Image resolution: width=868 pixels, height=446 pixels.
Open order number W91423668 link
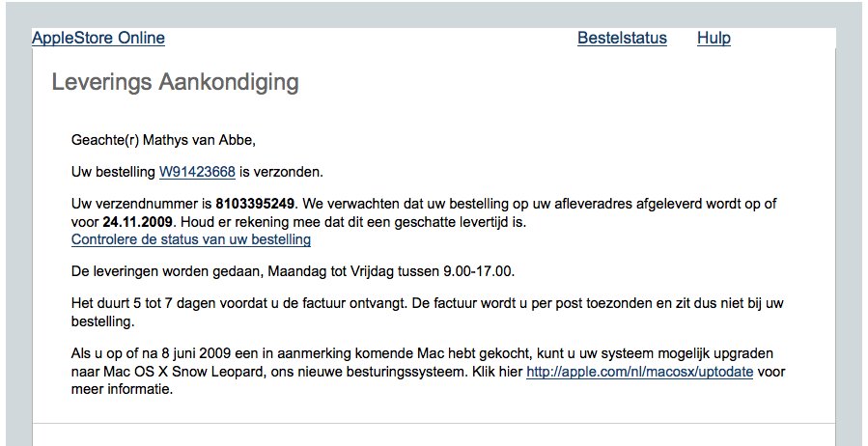[197, 173]
